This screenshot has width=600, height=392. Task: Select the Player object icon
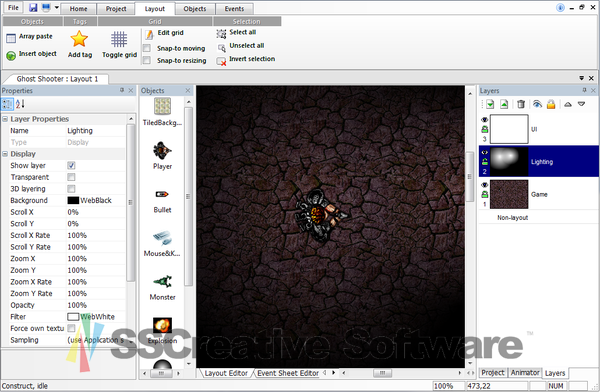click(x=162, y=150)
